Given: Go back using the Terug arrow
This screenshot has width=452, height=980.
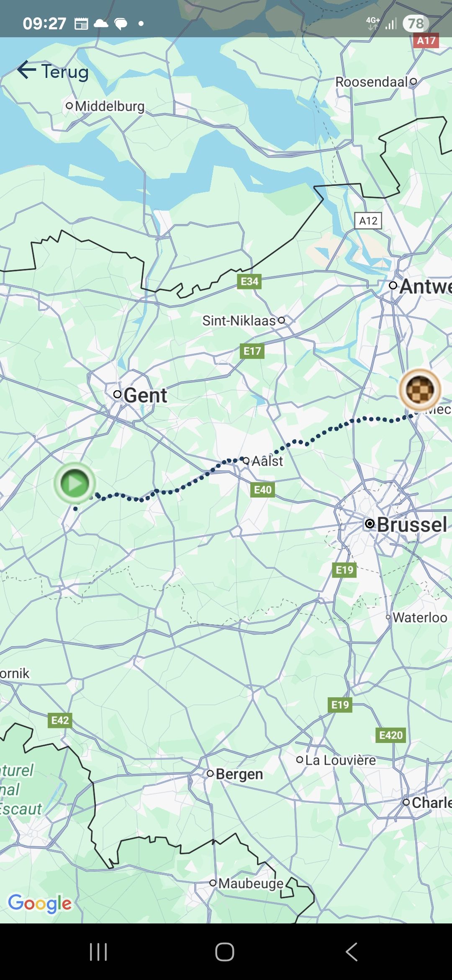Looking at the screenshot, I should (27, 70).
